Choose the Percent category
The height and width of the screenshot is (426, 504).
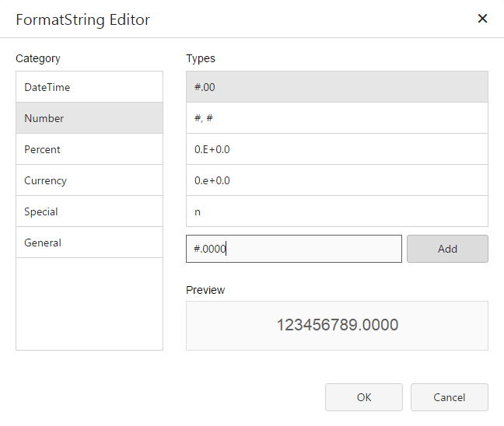pyautogui.click(x=89, y=149)
